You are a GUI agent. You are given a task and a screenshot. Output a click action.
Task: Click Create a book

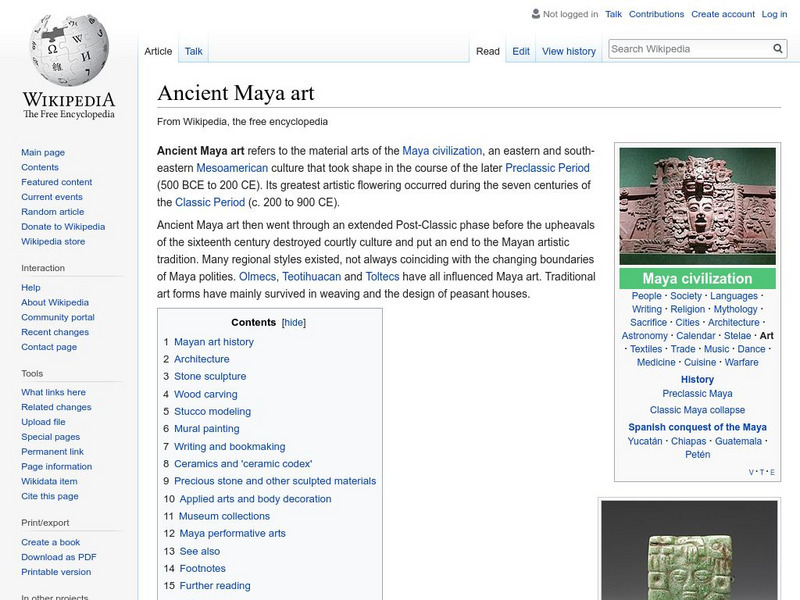click(x=51, y=542)
